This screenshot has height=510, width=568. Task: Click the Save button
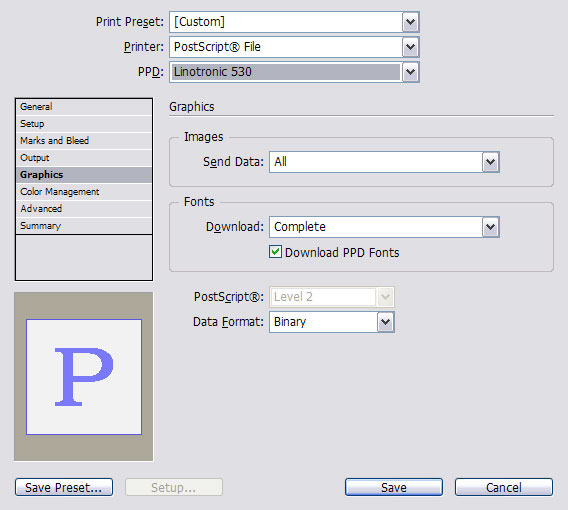(394, 487)
